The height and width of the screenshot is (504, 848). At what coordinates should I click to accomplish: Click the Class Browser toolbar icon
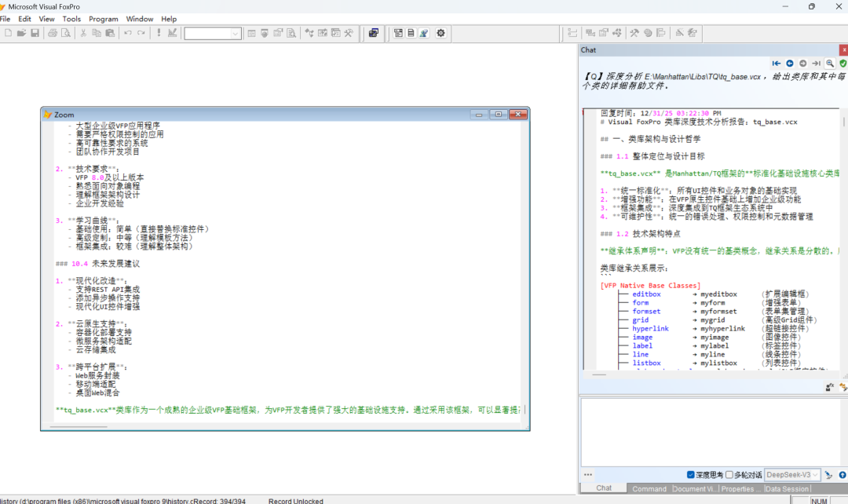pyautogui.click(x=309, y=33)
